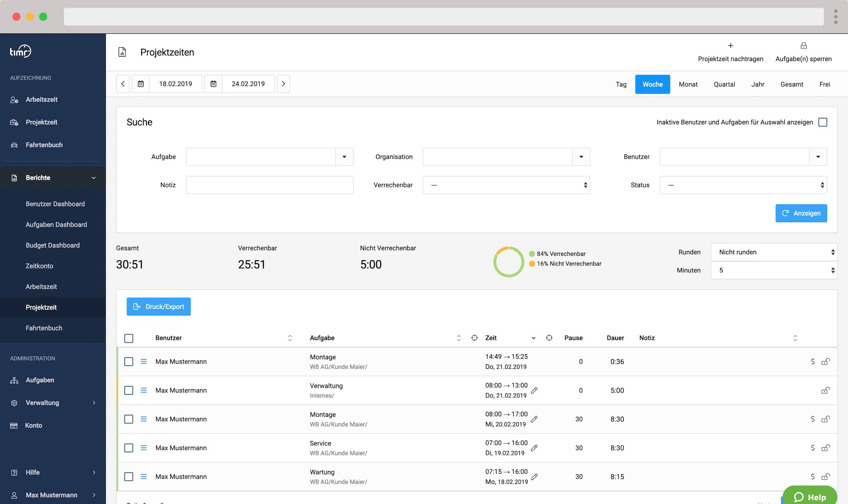Check the Wartung row checkbox

129,477
